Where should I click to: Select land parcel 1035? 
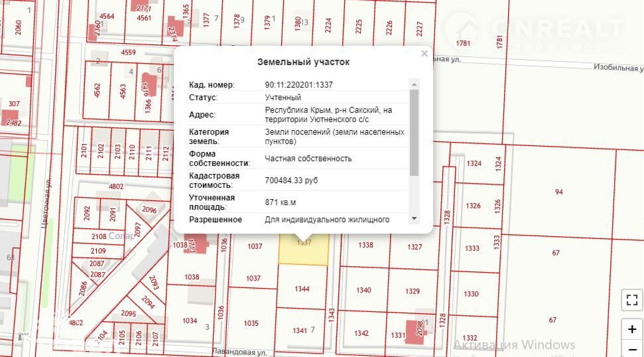(x=251, y=323)
